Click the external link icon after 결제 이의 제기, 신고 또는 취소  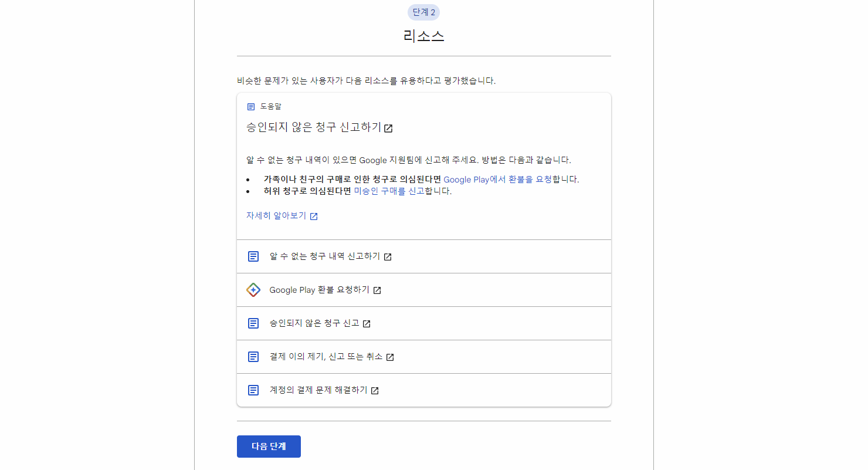coord(389,356)
